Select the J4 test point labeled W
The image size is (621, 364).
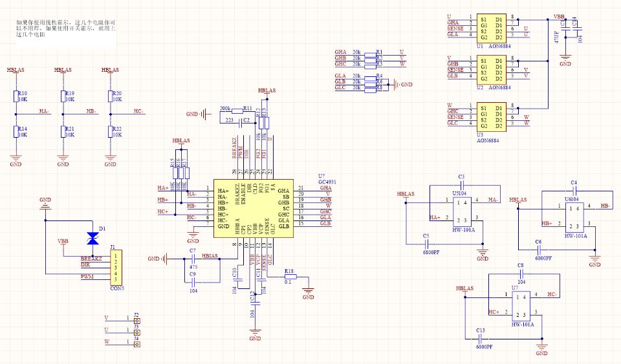pyautogui.click(x=136, y=344)
